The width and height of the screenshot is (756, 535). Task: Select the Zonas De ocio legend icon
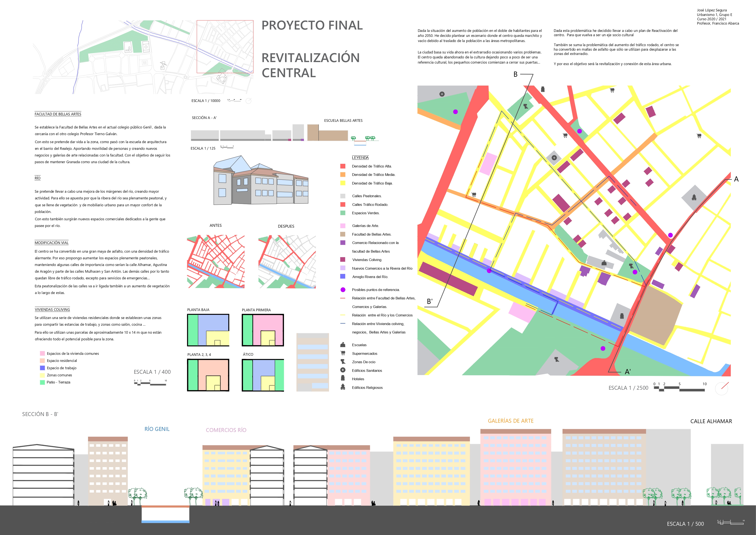coord(343,362)
